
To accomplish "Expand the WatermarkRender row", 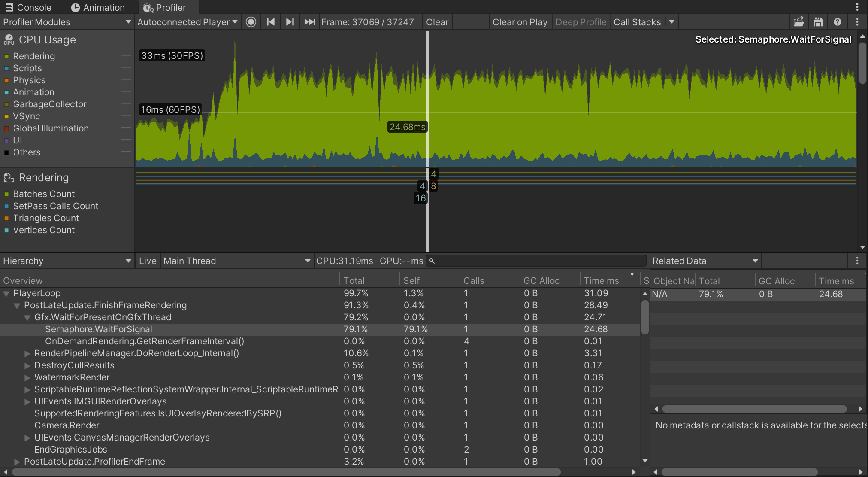I will pos(27,378).
